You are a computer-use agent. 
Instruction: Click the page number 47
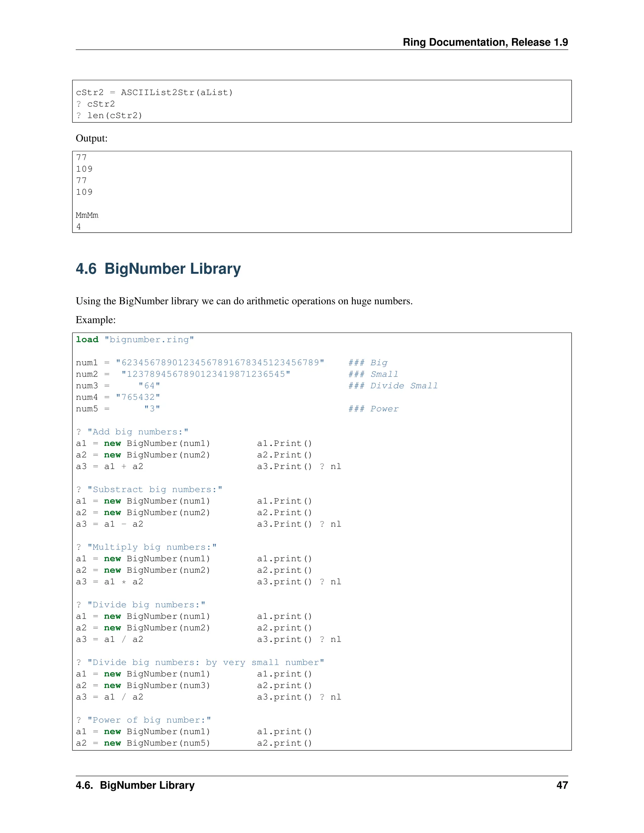[x=562, y=785]
